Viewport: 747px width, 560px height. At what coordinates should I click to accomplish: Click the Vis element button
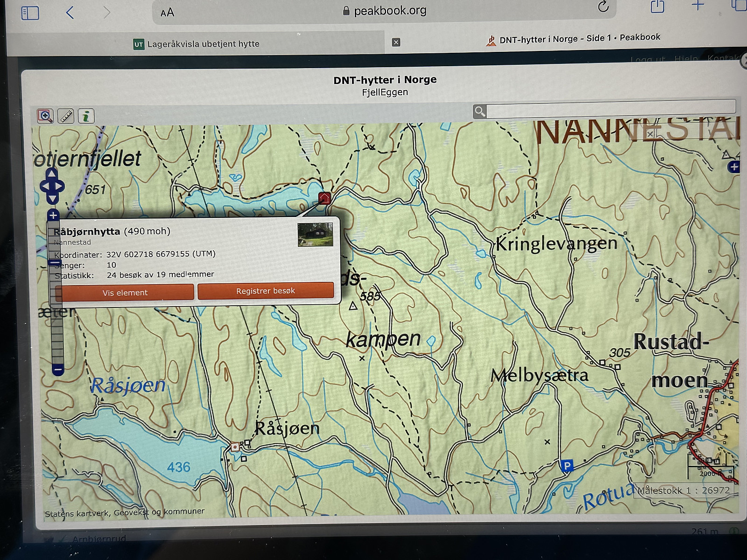(125, 293)
